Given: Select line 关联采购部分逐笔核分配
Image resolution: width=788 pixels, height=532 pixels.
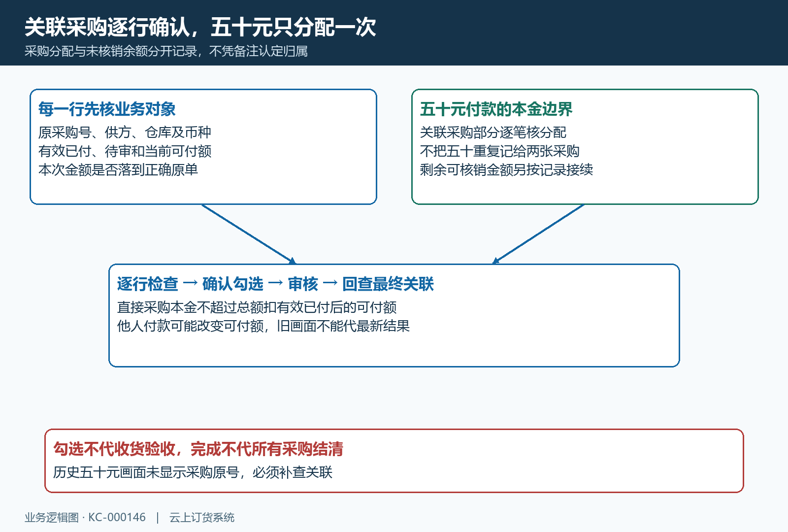Looking at the screenshot, I should click(x=493, y=132).
